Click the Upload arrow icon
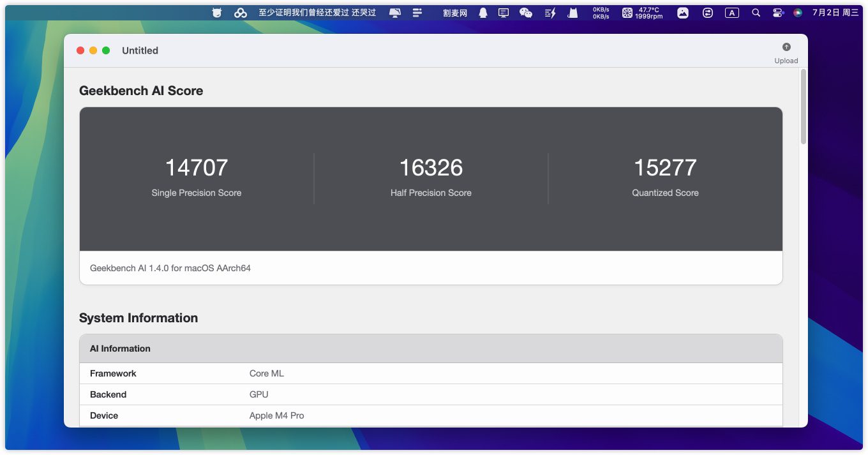868x455 pixels. pos(786,47)
